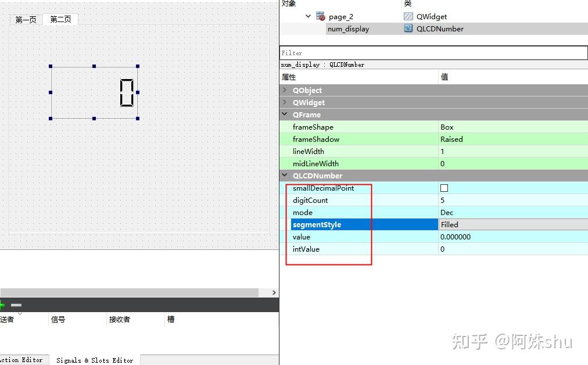Click the minus icon to remove a connection
588x365 pixels.
16,305
